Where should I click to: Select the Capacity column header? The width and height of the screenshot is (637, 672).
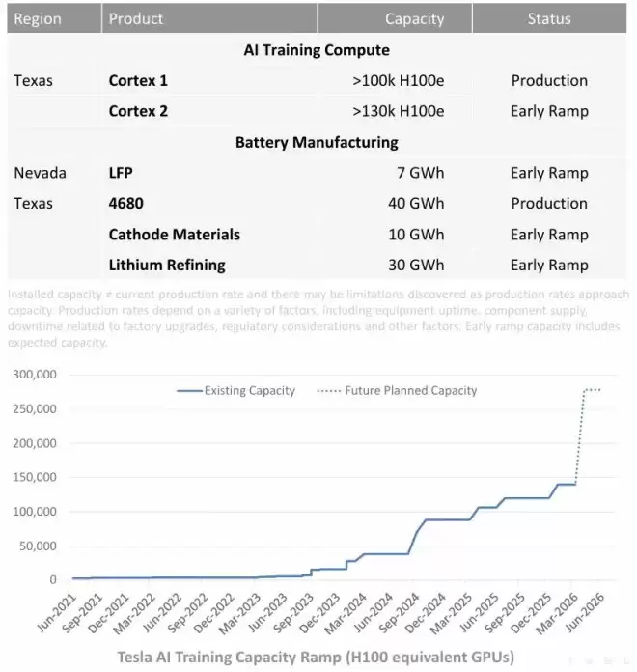click(395, 18)
